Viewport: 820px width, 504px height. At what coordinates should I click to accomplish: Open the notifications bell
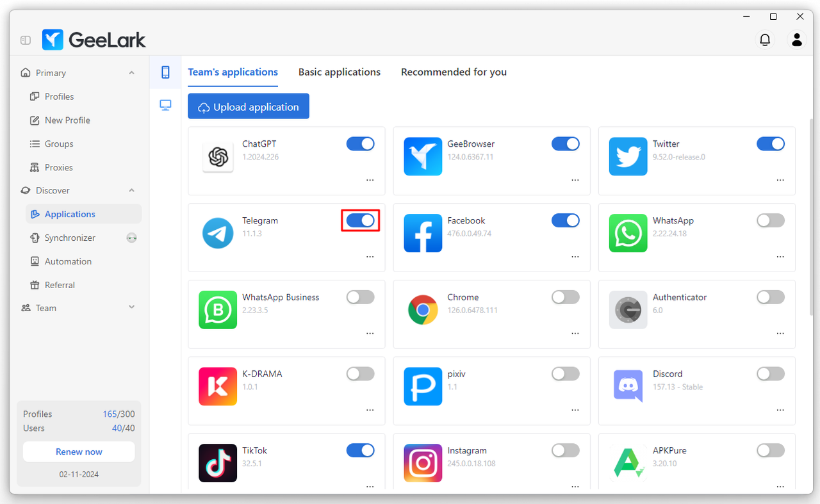click(x=765, y=40)
